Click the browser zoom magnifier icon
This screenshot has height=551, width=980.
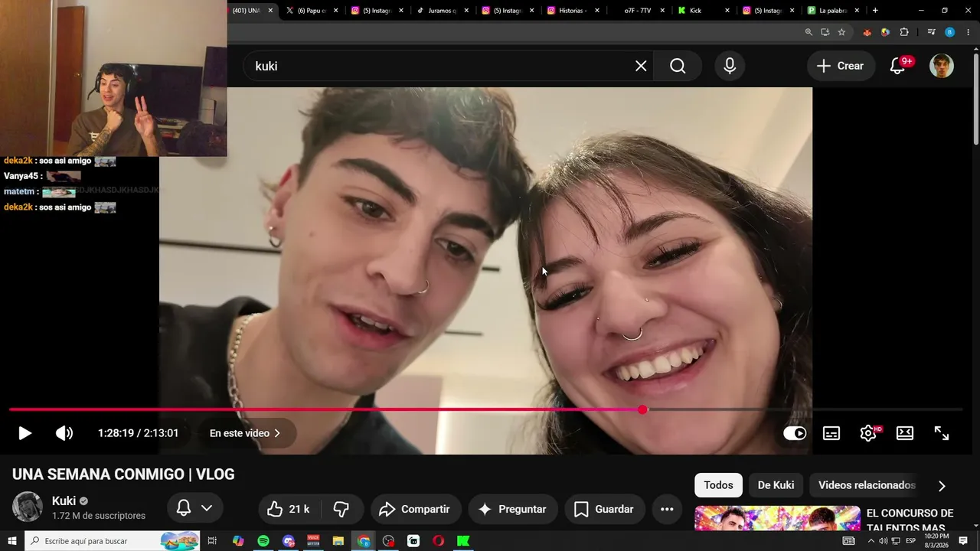pos(808,32)
